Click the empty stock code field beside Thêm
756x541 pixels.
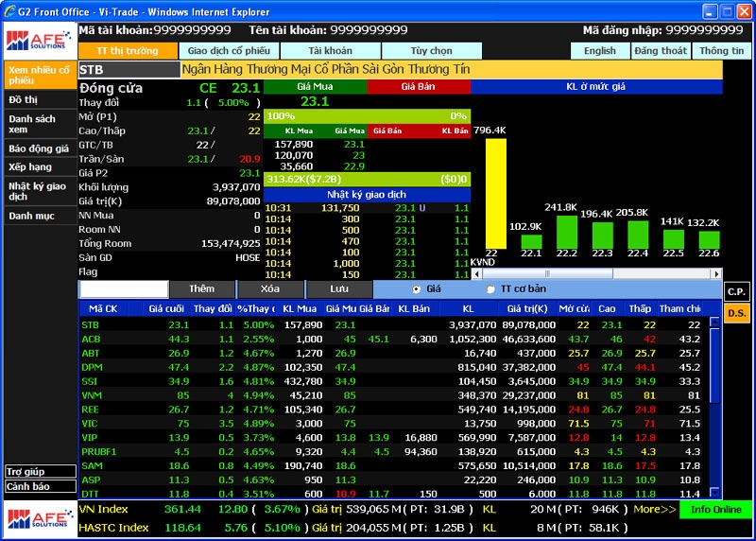(124, 289)
